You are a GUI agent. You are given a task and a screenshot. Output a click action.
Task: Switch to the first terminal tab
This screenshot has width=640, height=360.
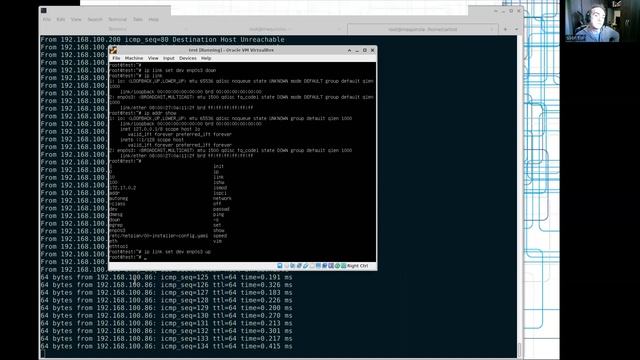pyautogui.click(x=117, y=29)
